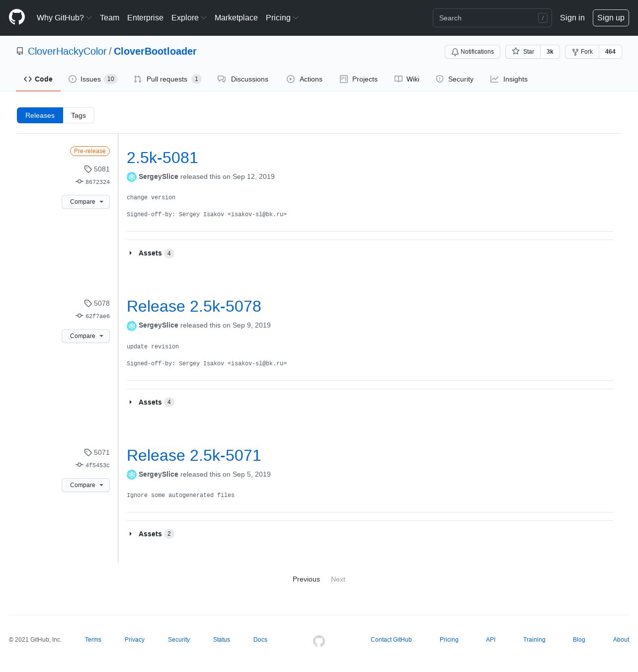
Task: Open Compare dropdown for tag 5078
Action: [85, 336]
